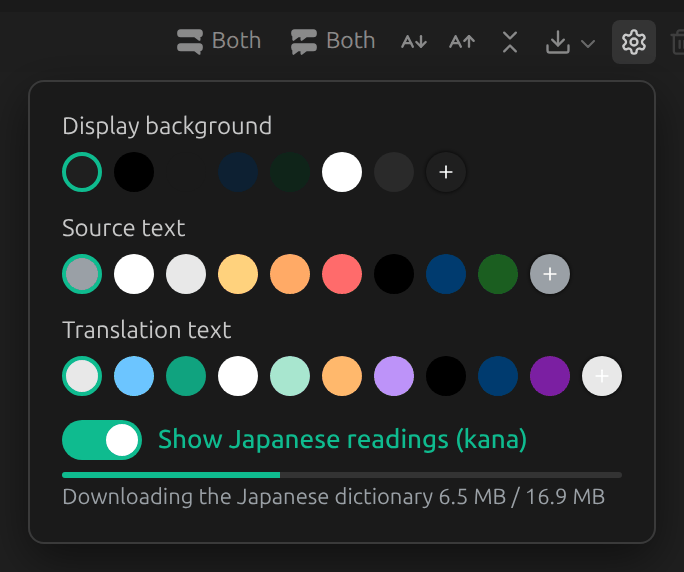
Task: Set Translation text color to navy blue
Action: [498, 376]
